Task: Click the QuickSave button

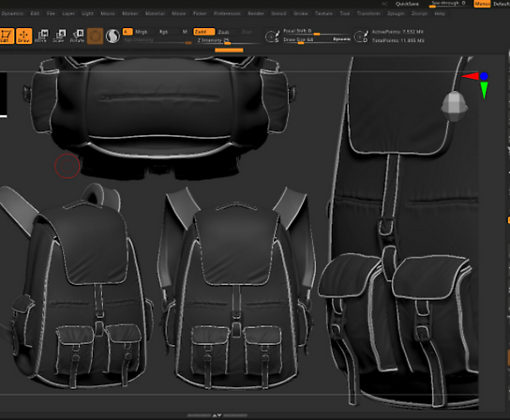Action: click(407, 4)
